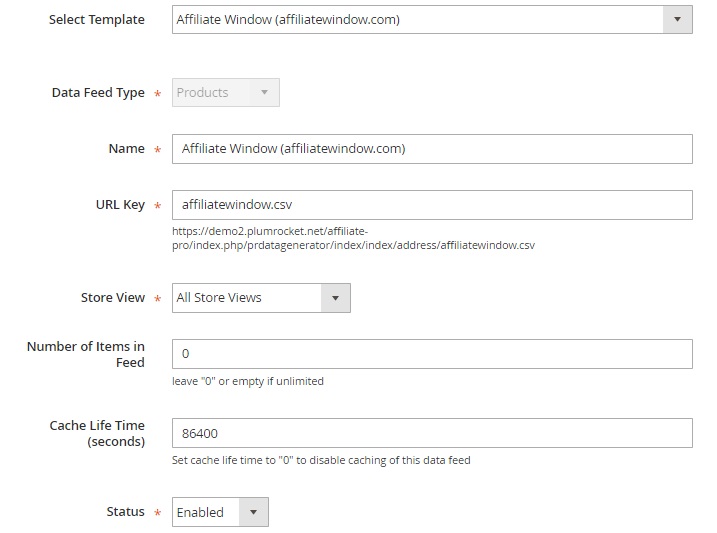Screen dimensions: 717x533
Task: Open the disabled Data Feed Type Products dropdown
Action: (226, 93)
